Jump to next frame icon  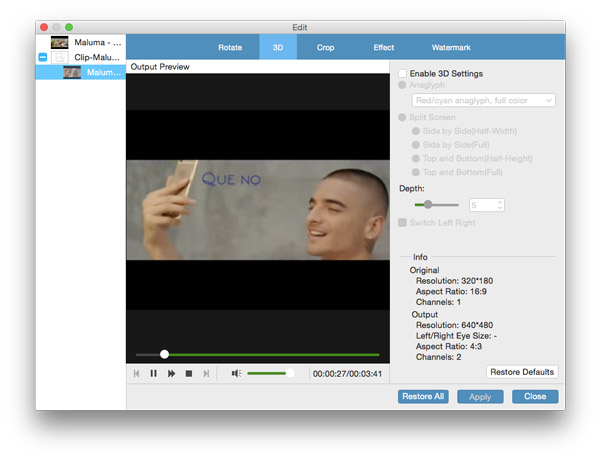coord(206,373)
